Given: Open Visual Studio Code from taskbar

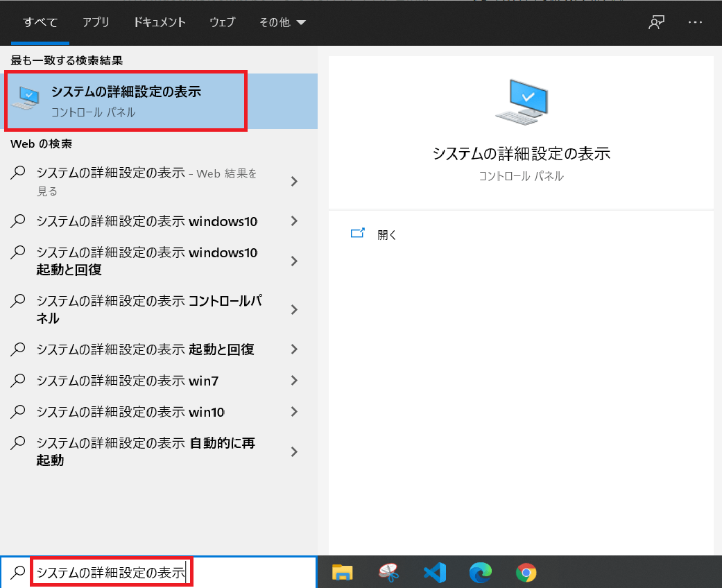Looking at the screenshot, I should pyautogui.click(x=435, y=573).
